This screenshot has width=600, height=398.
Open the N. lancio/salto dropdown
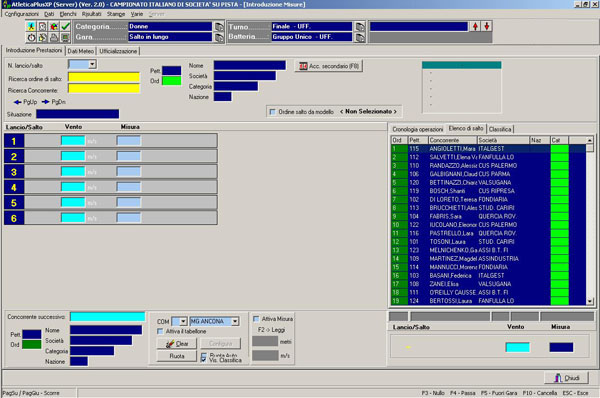pos(92,64)
